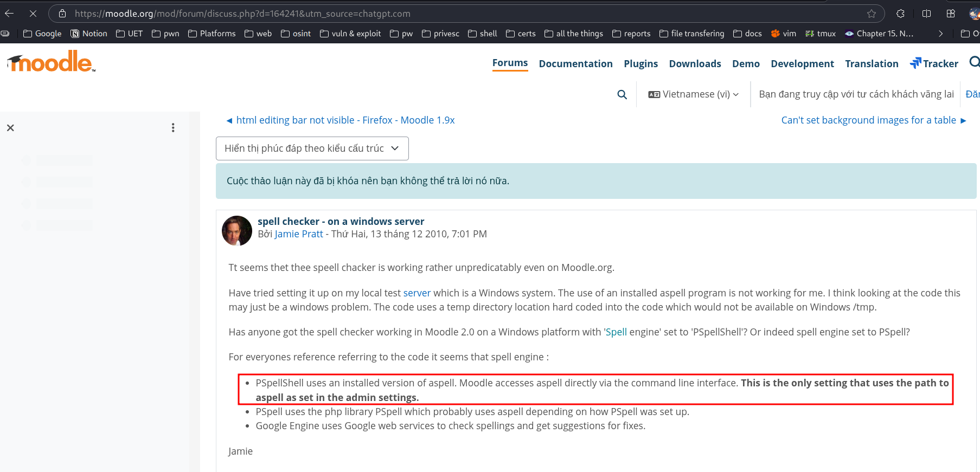The height and width of the screenshot is (472, 980).
Task: Stop page loading with X button
Action: coord(33,14)
